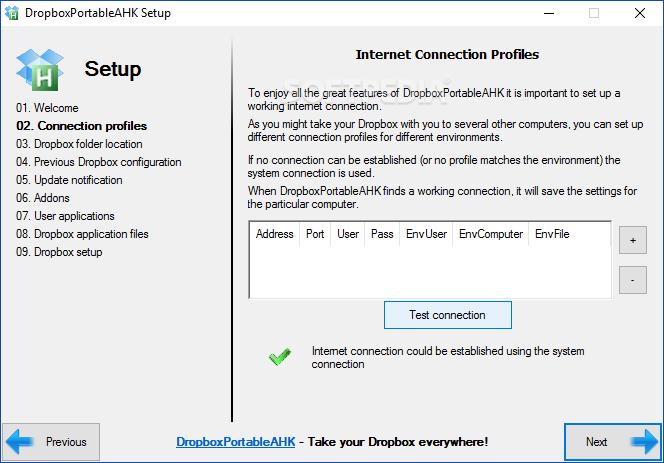
Task: Go to 06. Addons step
Action: [x=43, y=198]
